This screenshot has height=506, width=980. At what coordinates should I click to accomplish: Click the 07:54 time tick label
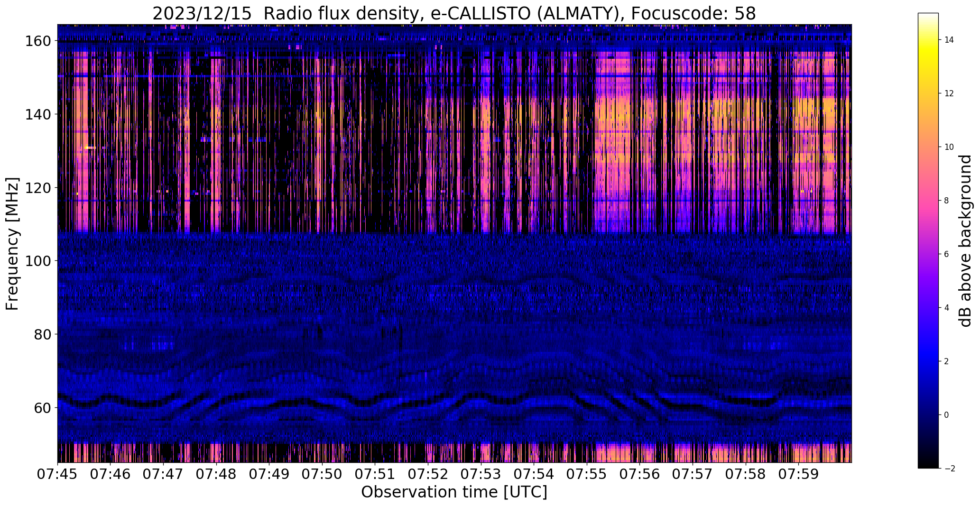534,474
